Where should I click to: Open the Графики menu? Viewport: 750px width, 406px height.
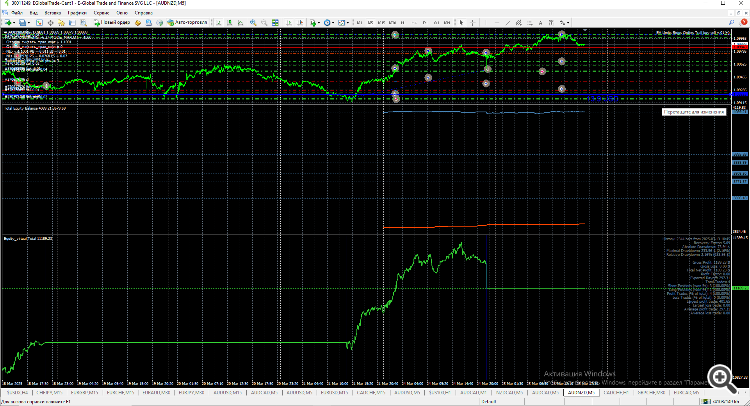[77, 13]
